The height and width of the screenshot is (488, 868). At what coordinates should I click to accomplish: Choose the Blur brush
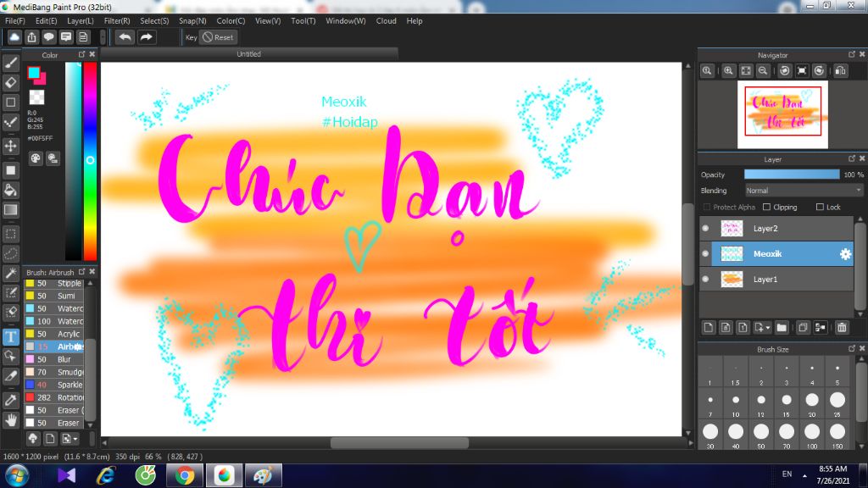54,359
